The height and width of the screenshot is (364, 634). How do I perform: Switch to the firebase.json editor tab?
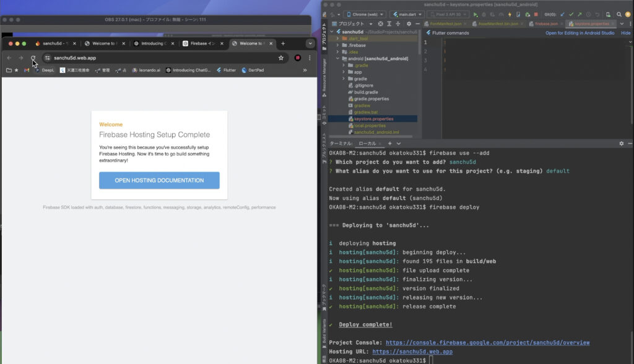click(x=545, y=24)
